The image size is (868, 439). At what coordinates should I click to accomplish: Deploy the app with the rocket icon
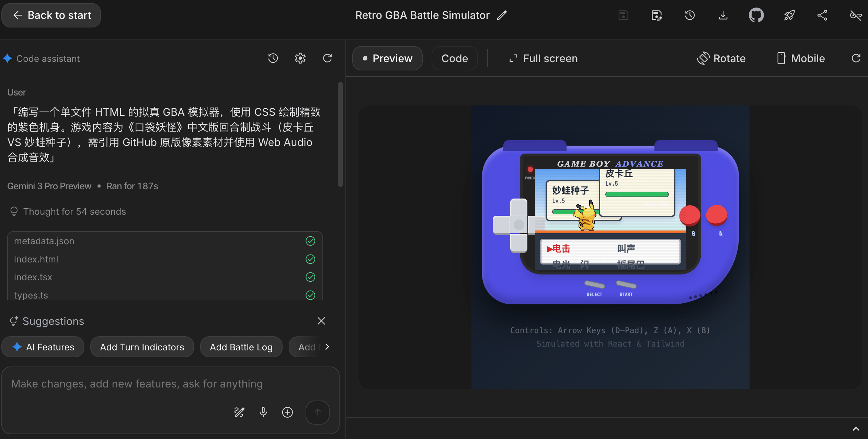click(789, 15)
